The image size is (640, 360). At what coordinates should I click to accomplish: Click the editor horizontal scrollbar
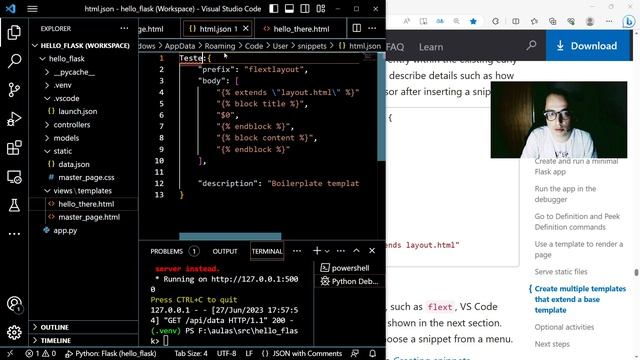pos(230,236)
